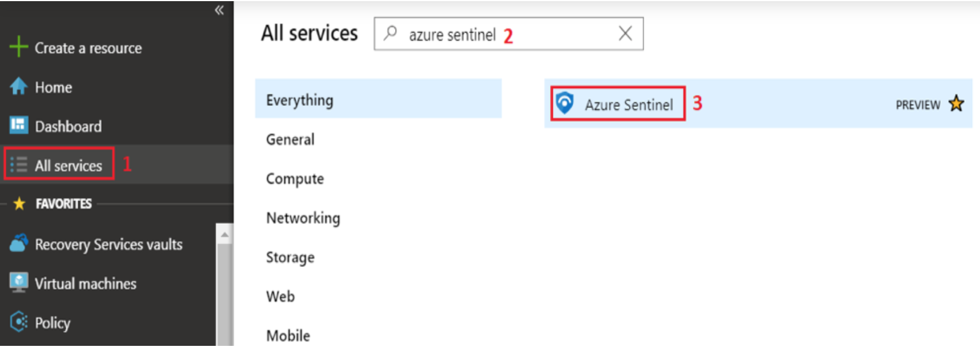980x347 pixels.
Task: Click the Policy icon in favorites
Action: point(19,321)
